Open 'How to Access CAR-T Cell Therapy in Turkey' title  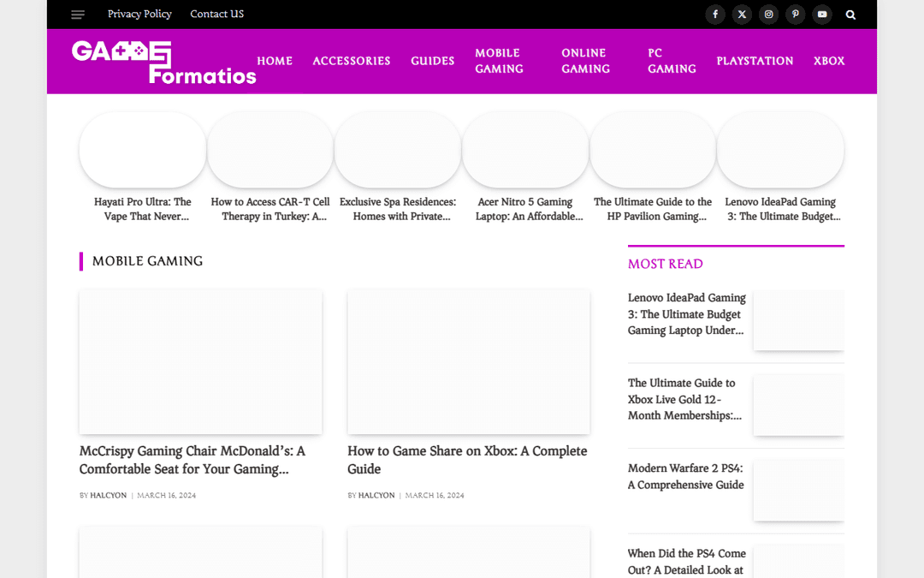click(270, 209)
